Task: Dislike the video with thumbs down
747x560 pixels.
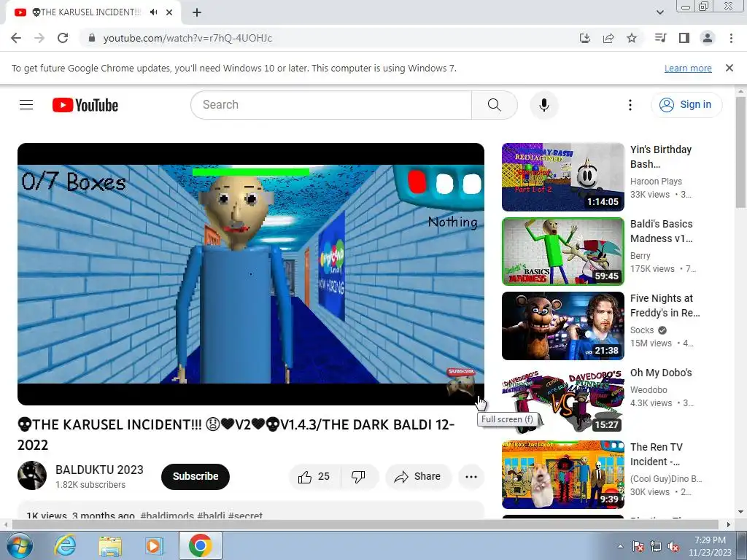Action: click(x=358, y=476)
